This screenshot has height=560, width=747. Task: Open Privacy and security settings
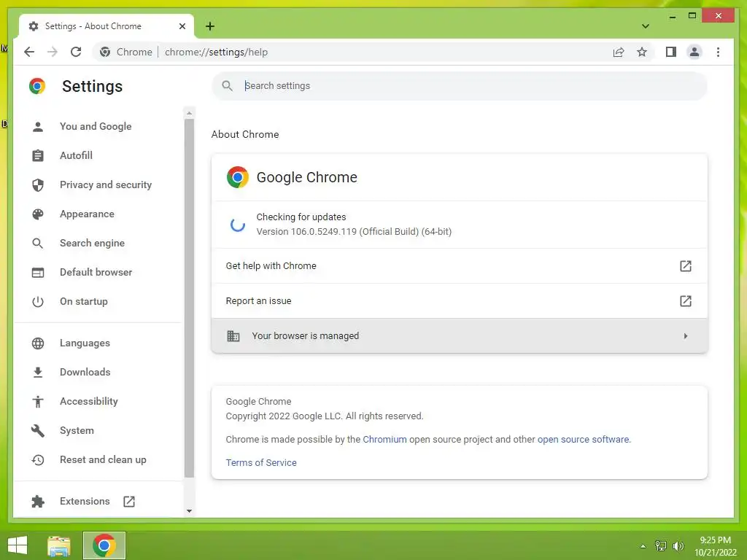105,184
